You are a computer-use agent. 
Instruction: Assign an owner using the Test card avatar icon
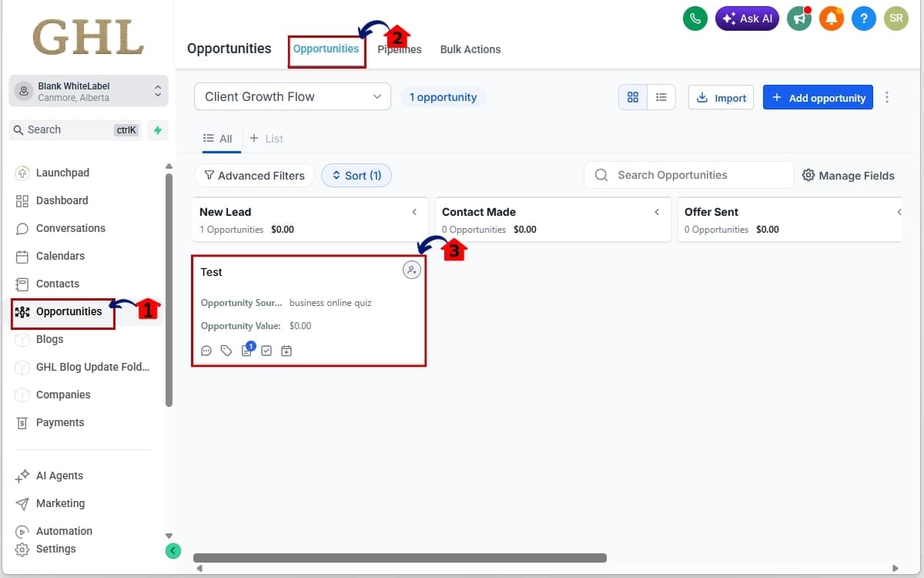412,271
